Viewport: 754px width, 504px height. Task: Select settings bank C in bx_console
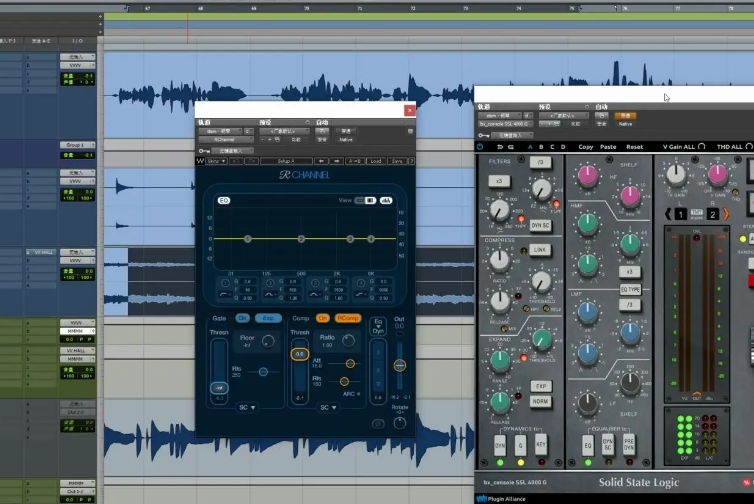coord(552,147)
